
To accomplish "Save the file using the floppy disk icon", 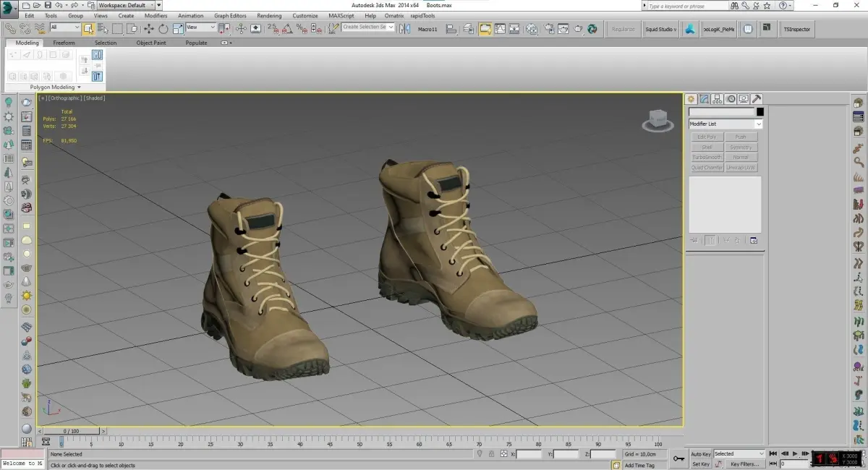I will point(47,5).
